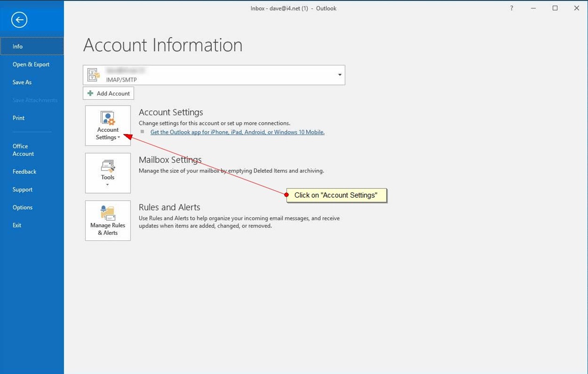Open the Outlook mobile app link
588x374 pixels.
pyautogui.click(x=237, y=132)
